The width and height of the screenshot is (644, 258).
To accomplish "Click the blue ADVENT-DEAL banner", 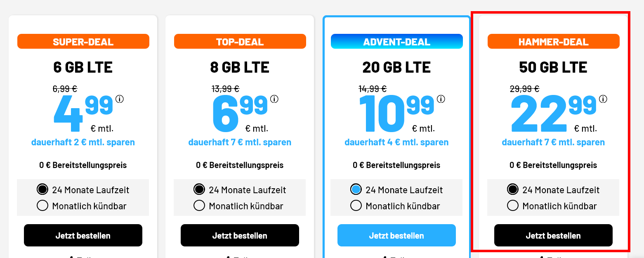I will pyautogui.click(x=396, y=42).
